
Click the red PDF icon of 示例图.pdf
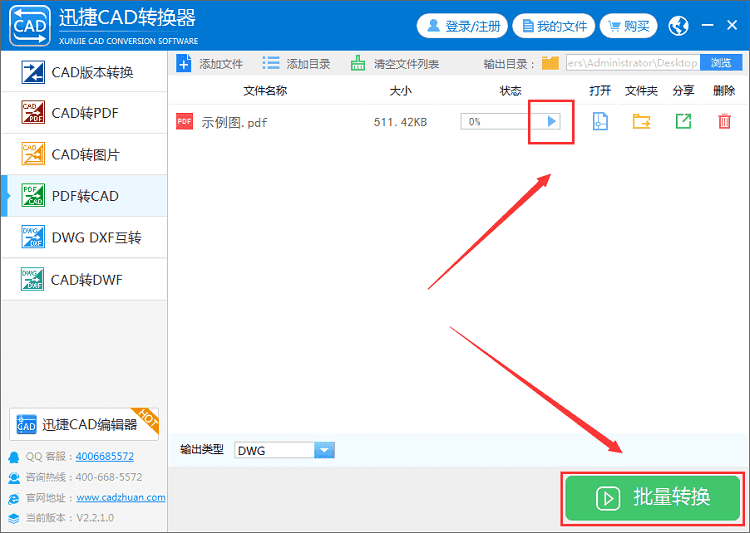185,122
